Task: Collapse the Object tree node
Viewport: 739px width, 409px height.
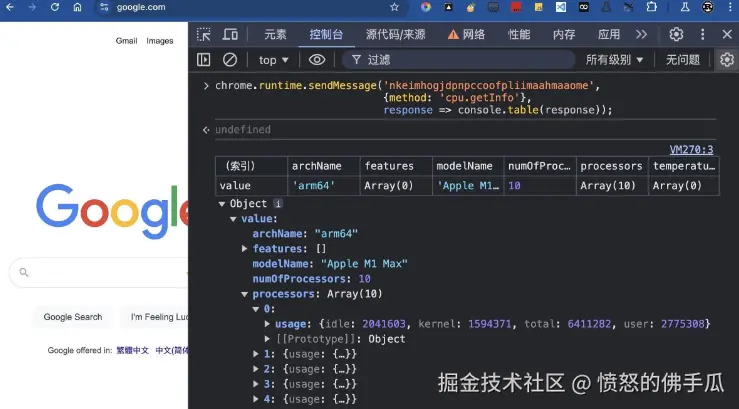Action: (222, 204)
